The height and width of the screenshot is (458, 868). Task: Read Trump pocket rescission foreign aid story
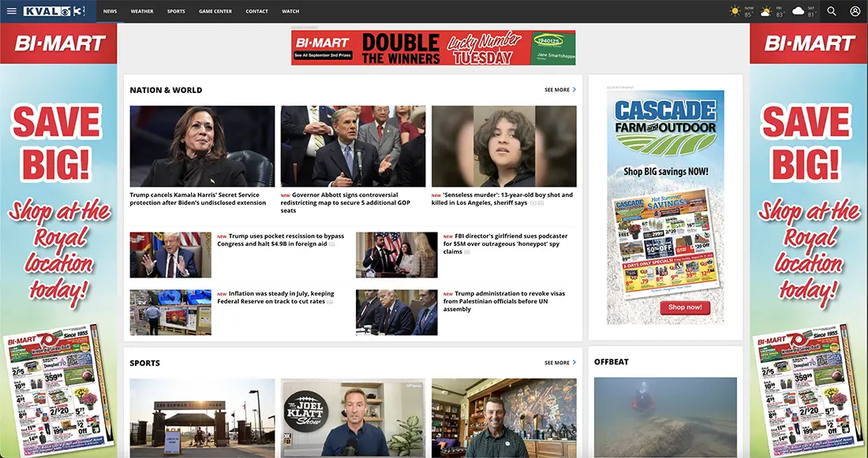click(x=281, y=240)
